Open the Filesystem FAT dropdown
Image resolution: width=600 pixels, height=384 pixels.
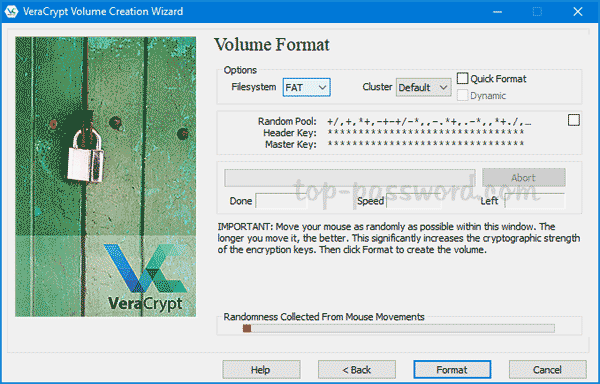307,88
